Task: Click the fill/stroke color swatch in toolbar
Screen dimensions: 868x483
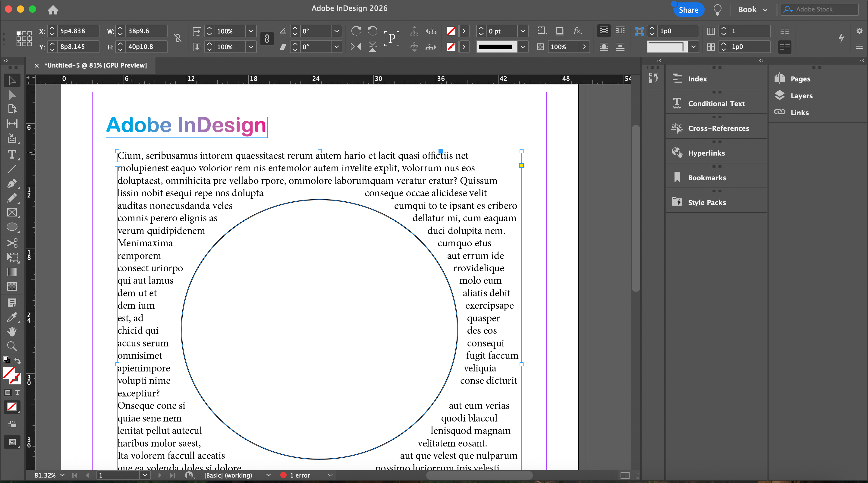Action: click(9, 373)
